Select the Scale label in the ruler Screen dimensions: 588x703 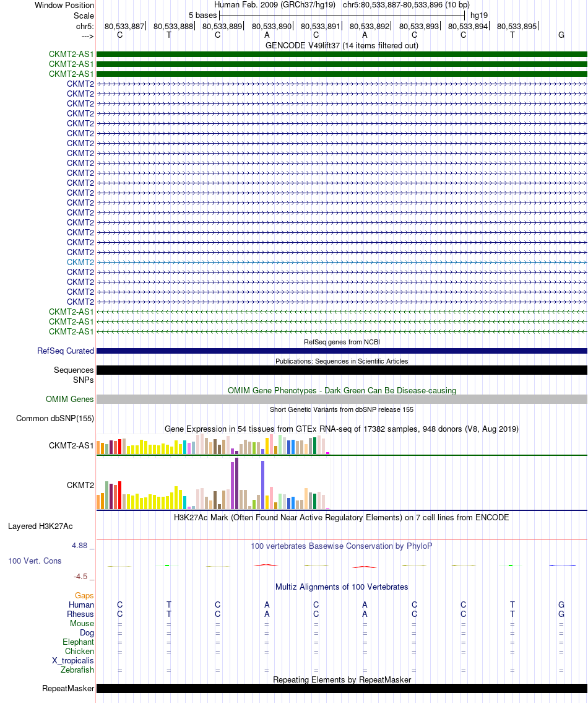84,15
